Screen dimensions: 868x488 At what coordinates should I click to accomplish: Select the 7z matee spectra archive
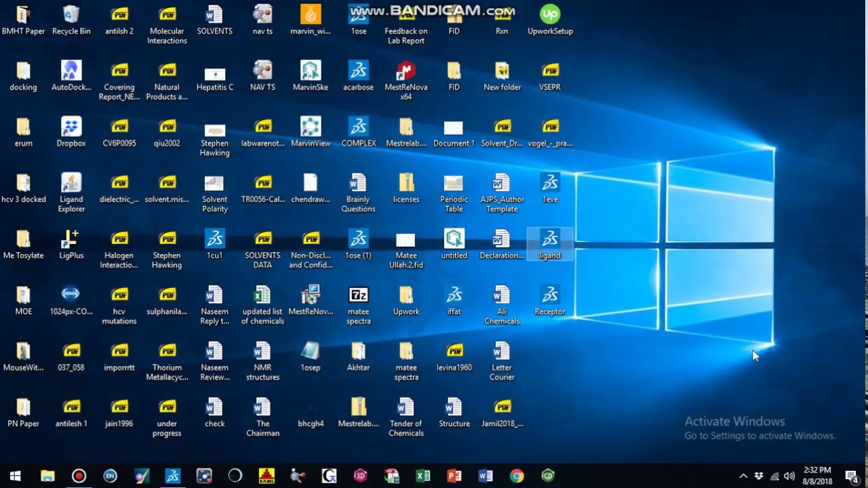[359, 305]
